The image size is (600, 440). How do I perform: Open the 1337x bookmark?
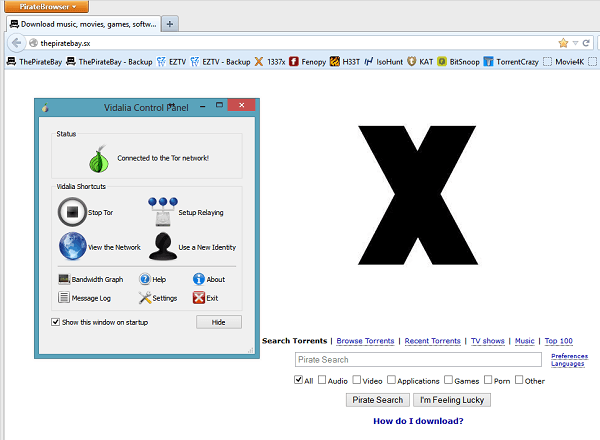coord(270,62)
